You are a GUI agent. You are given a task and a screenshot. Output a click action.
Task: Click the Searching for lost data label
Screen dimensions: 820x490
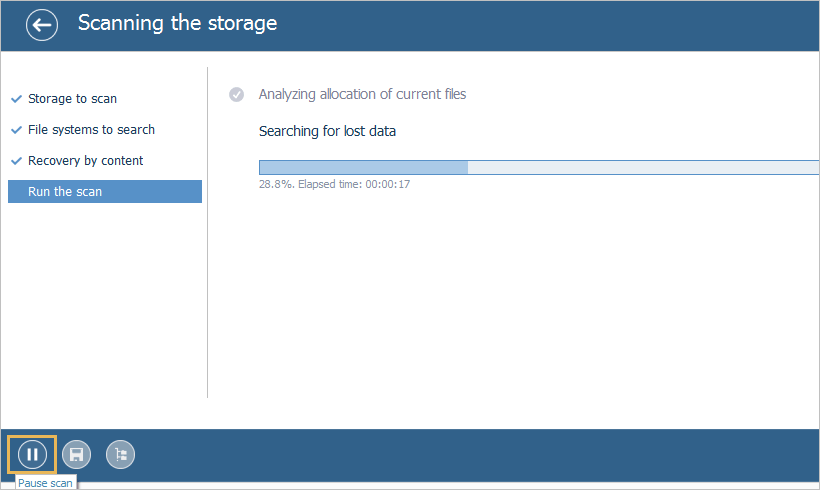tap(327, 132)
